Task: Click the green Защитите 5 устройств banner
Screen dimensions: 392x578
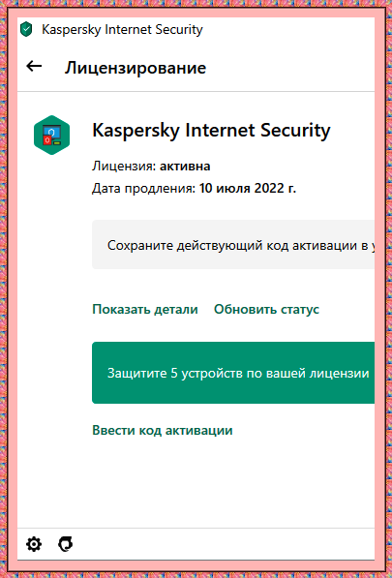Action: click(233, 373)
